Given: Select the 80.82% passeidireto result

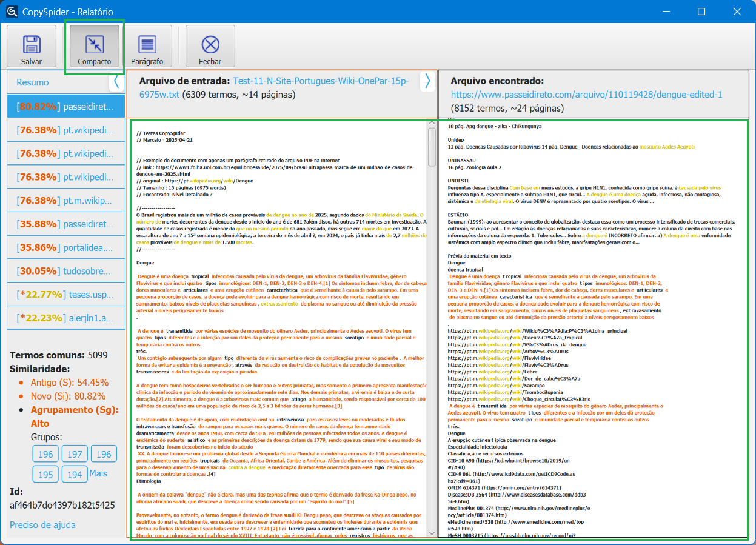Looking at the screenshot, I should click(x=65, y=106).
